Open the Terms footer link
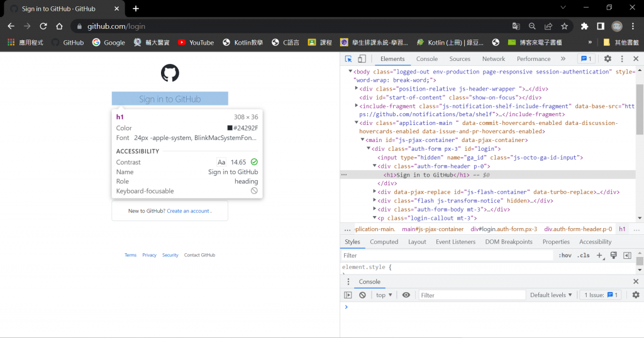This screenshot has height=338, width=644. click(x=130, y=255)
